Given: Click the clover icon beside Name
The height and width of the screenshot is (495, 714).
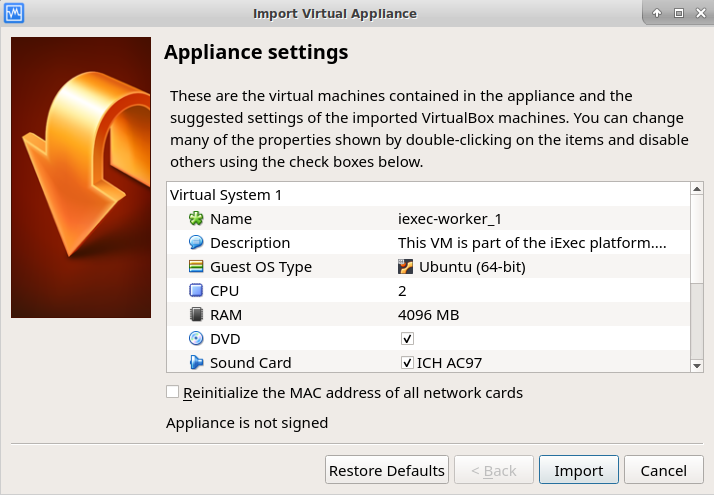Looking at the screenshot, I should tap(196, 219).
